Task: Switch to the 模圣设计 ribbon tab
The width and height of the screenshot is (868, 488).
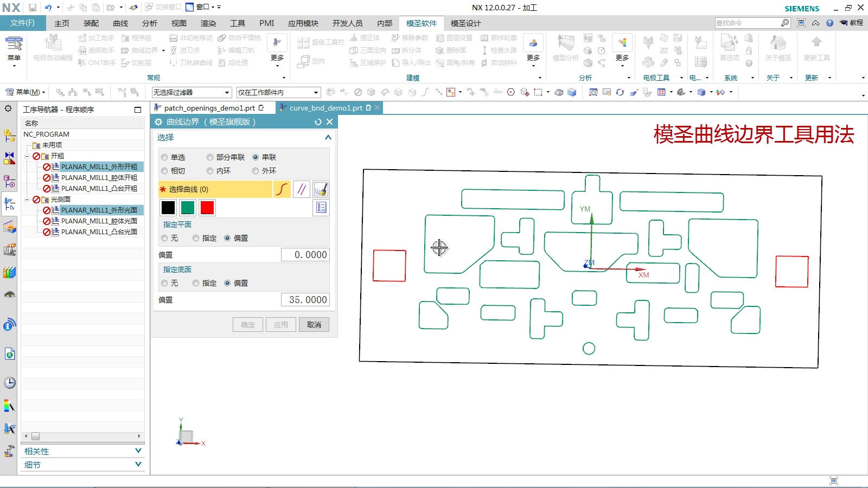Action: click(466, 23)
